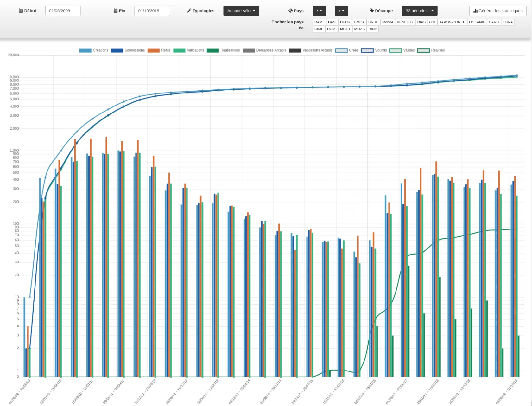Image resolution: width=532 pixels, height=406 pixels.
Task: Click the dark Validations Arcadis color swatch
Action: pos(295,50)
